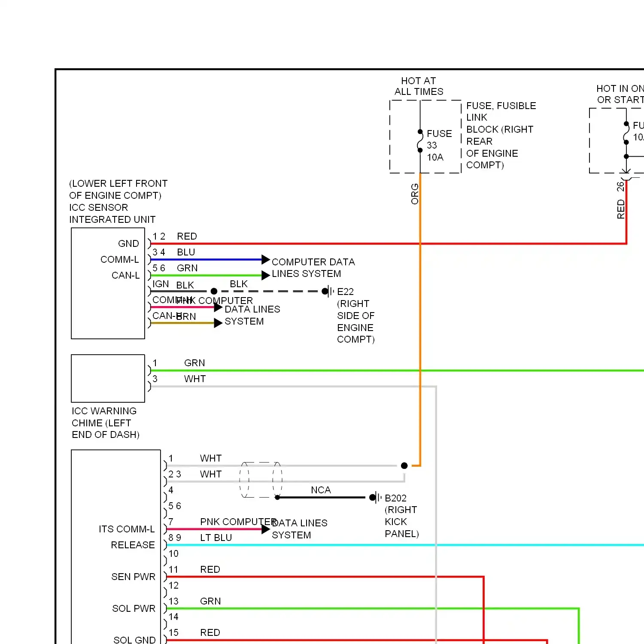
Task: Select the "(RIGHT KICK PANEL)" text
Action: 401,522
